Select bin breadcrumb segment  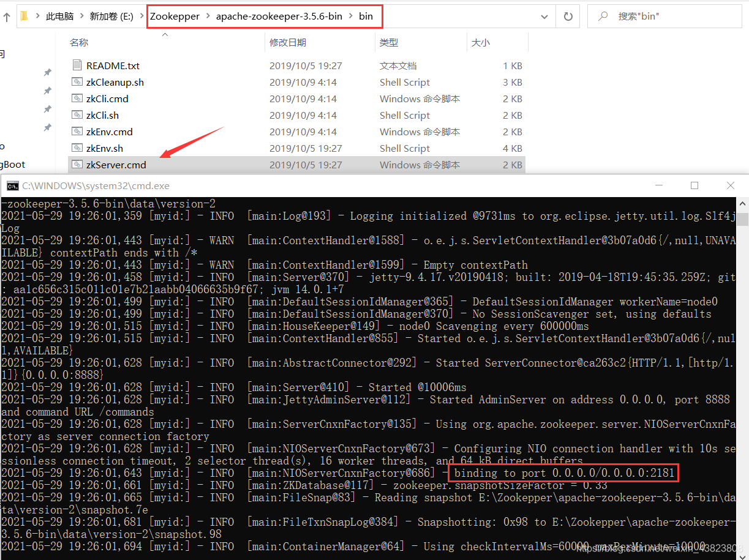click(x=366, y=17)
